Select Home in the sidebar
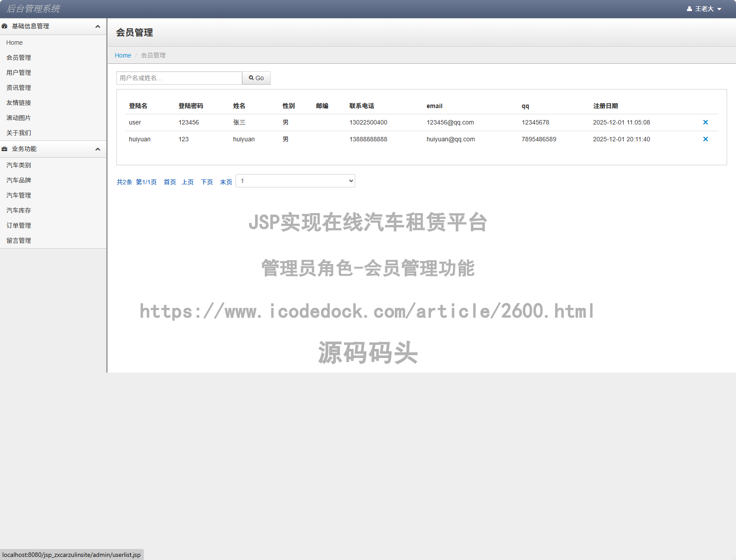Screen dimensions: 736x560 click(x=14, y=42)
